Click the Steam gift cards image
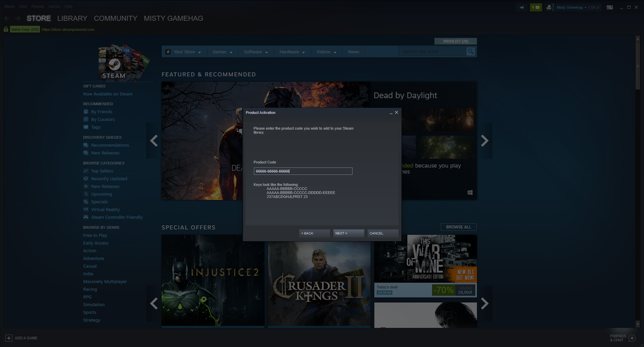 point(124,62)
